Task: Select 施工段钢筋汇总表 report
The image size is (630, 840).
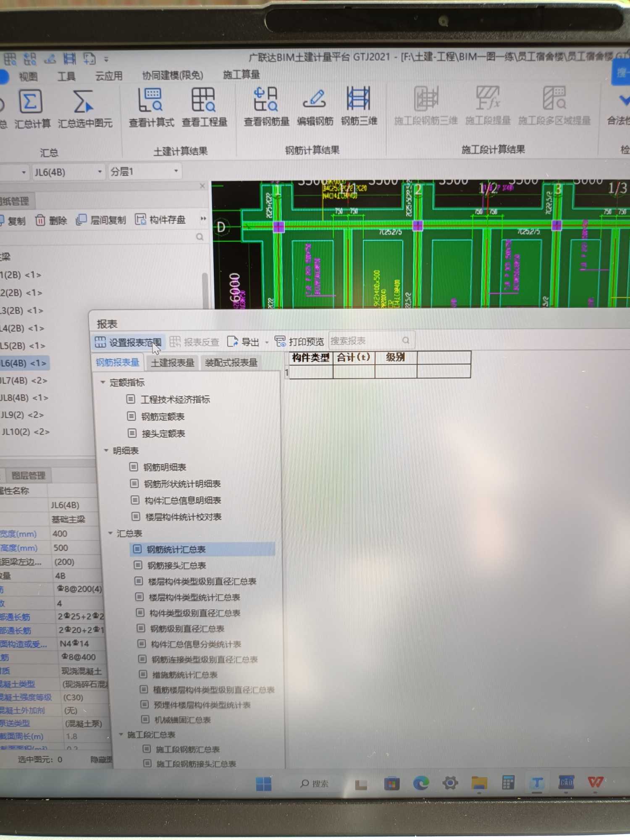Action: [182, 749]
